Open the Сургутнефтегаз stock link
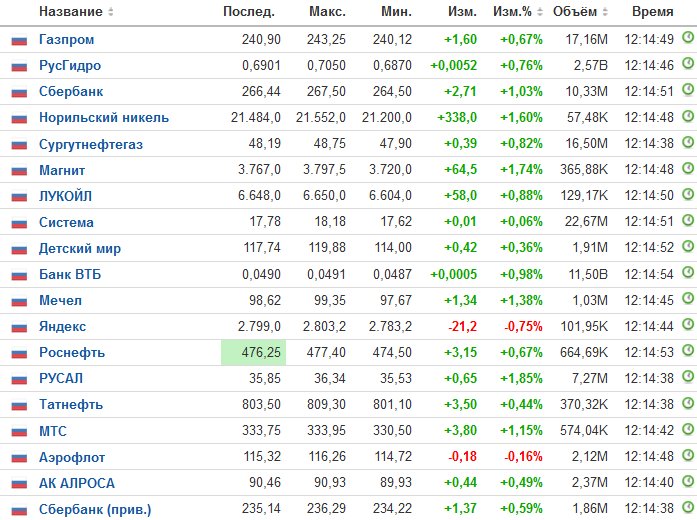The width and height of the screenshot is (697, 520). (x=91, y=144)
